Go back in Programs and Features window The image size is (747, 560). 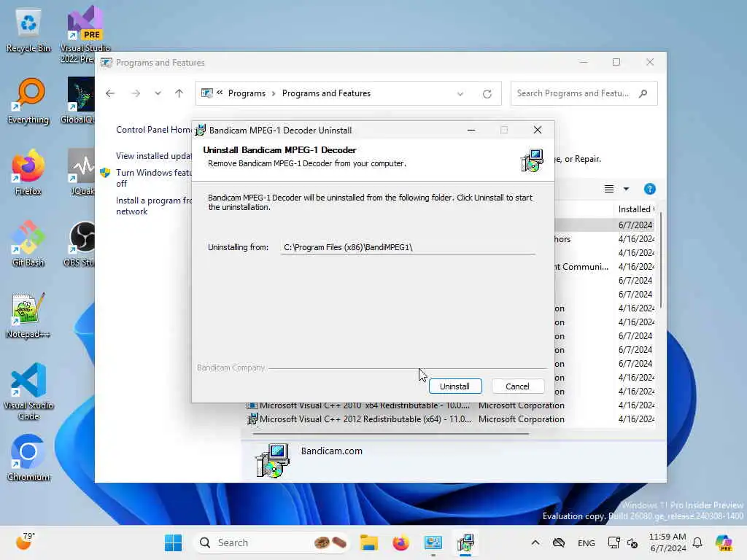(x=110, y=93)
